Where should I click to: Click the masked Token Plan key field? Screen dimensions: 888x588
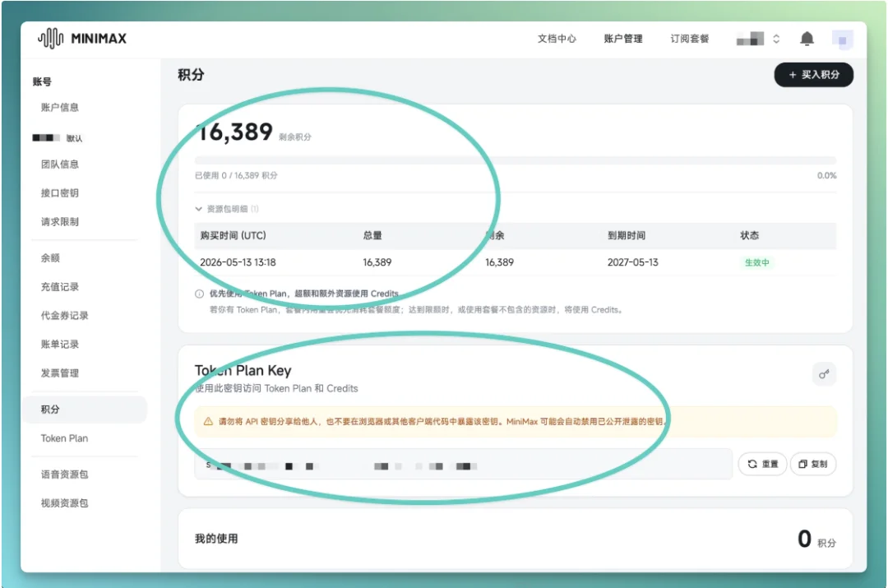[x=463, y=465]
